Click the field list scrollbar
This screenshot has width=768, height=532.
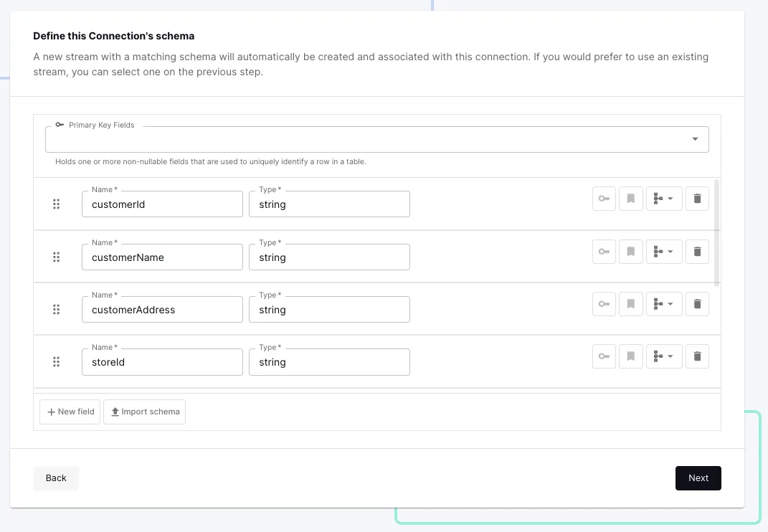[x=717, y=233]
